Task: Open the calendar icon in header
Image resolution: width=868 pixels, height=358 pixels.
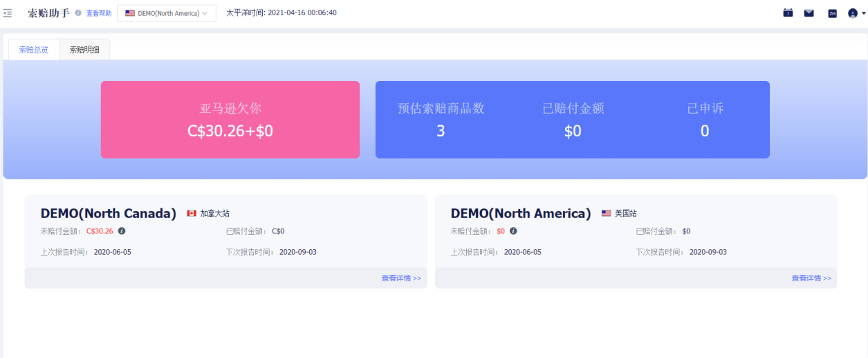Action: pos(788,13)
